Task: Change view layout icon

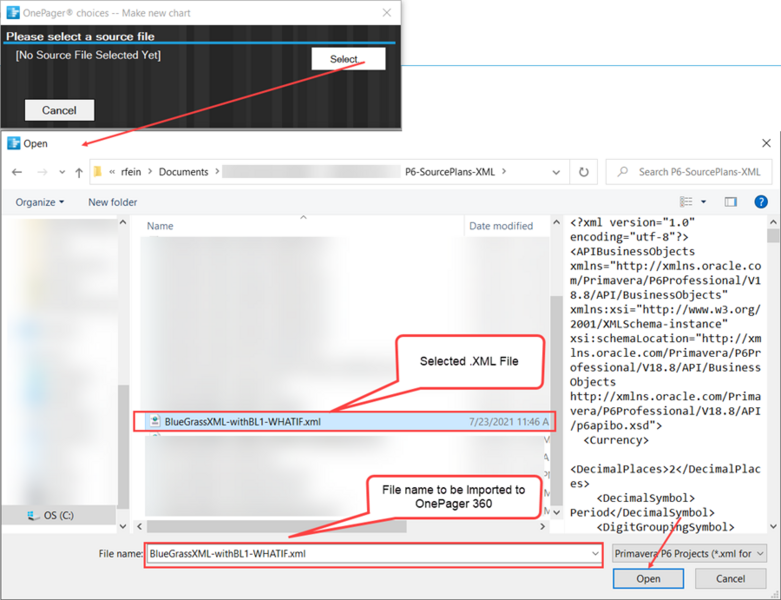Action: click(x=686, y=202)
